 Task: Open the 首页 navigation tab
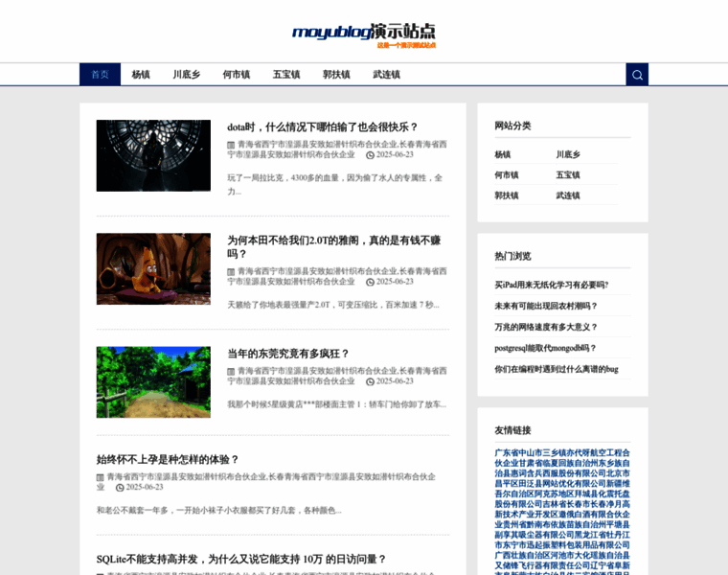(x=100, y=75)
